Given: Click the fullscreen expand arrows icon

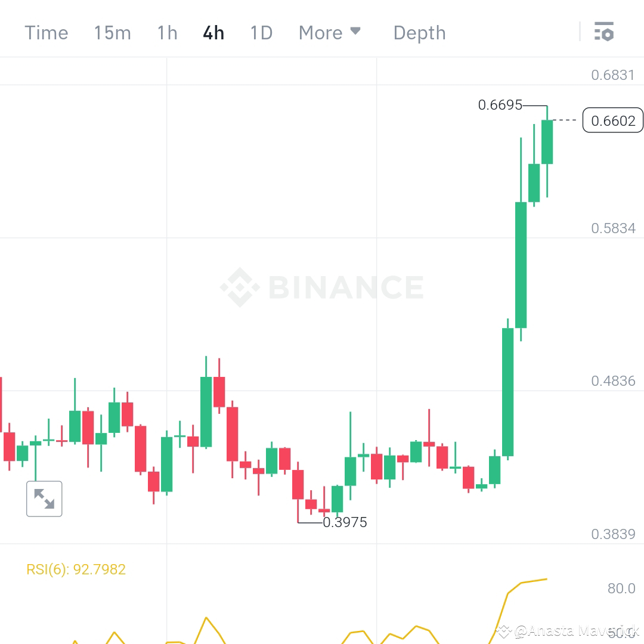Looking at the screenshot, I should click(44, 499).
